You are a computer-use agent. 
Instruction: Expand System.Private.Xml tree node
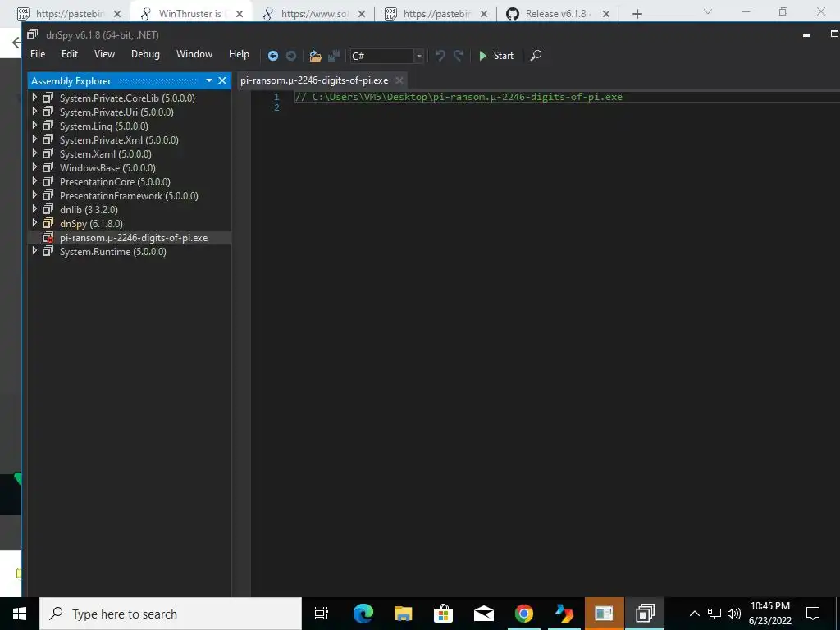coord(34,139)
